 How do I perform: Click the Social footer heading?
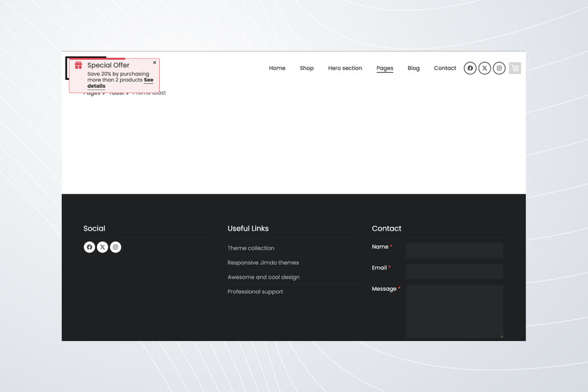pos(94,229)
